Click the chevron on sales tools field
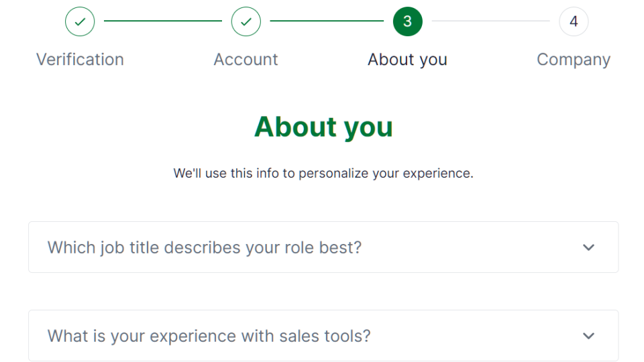 588,336
